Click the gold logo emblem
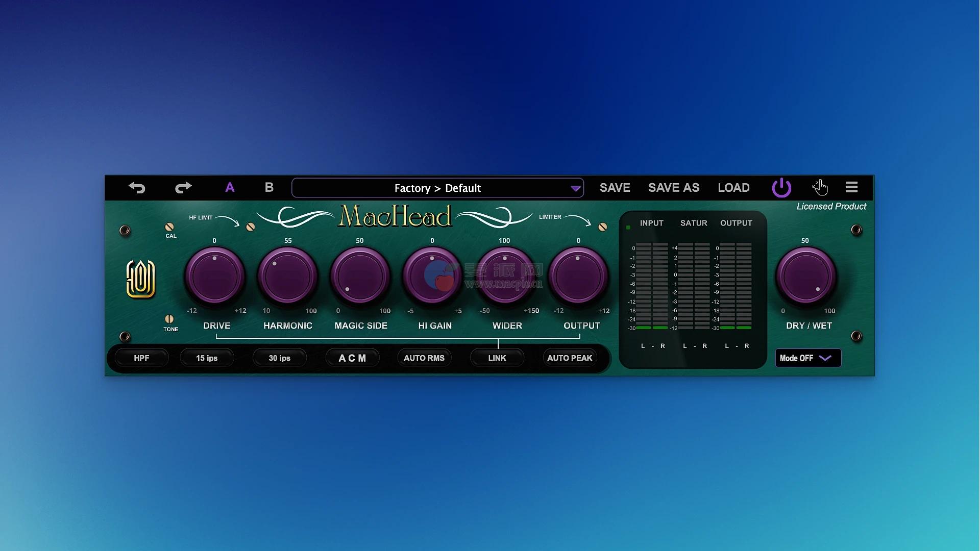The image size is (980, 551). [x=140, y=279]
